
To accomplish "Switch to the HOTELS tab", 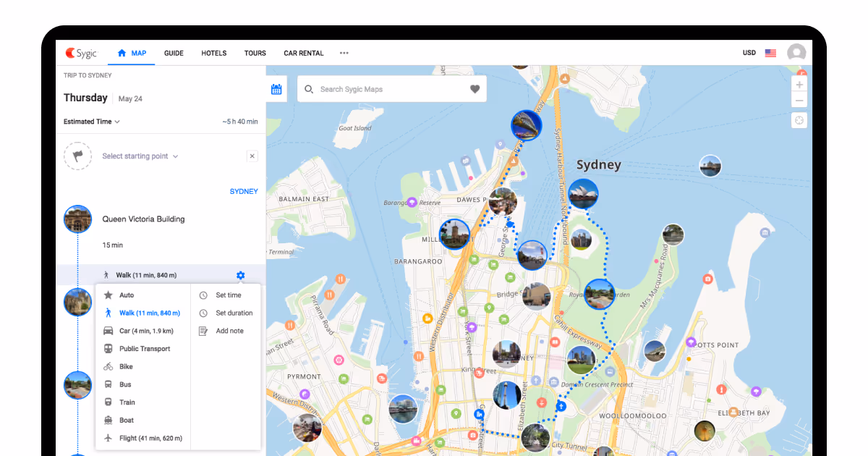I will point(214,53).
